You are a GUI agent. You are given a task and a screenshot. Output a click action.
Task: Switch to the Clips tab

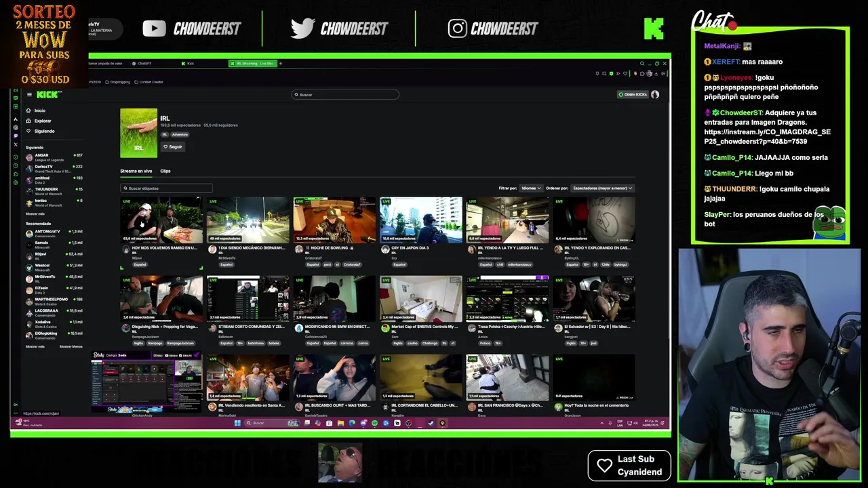[165, 171]
